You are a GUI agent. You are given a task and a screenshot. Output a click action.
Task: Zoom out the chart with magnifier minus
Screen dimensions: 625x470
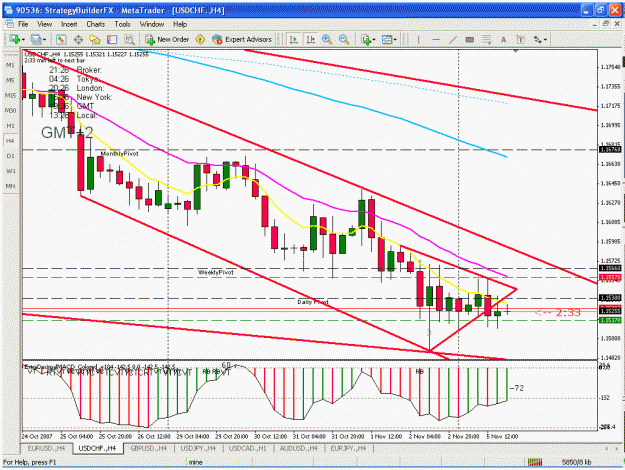point(344,39)
